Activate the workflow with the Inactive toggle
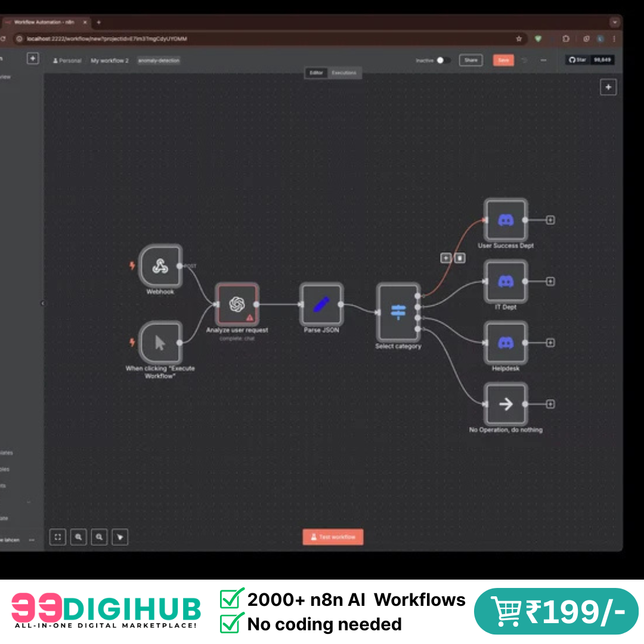The width and height of the screenshot is (644, 644). [442, 60]
